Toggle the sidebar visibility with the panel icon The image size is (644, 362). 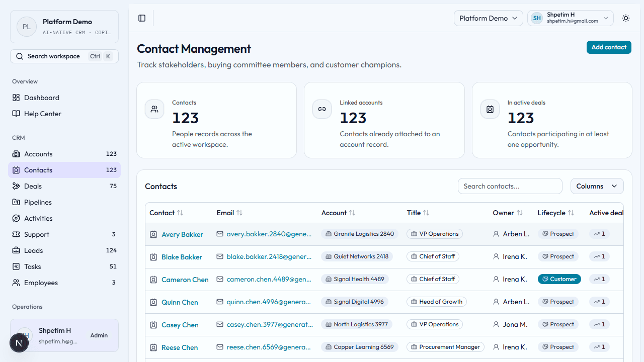(142, 18)
